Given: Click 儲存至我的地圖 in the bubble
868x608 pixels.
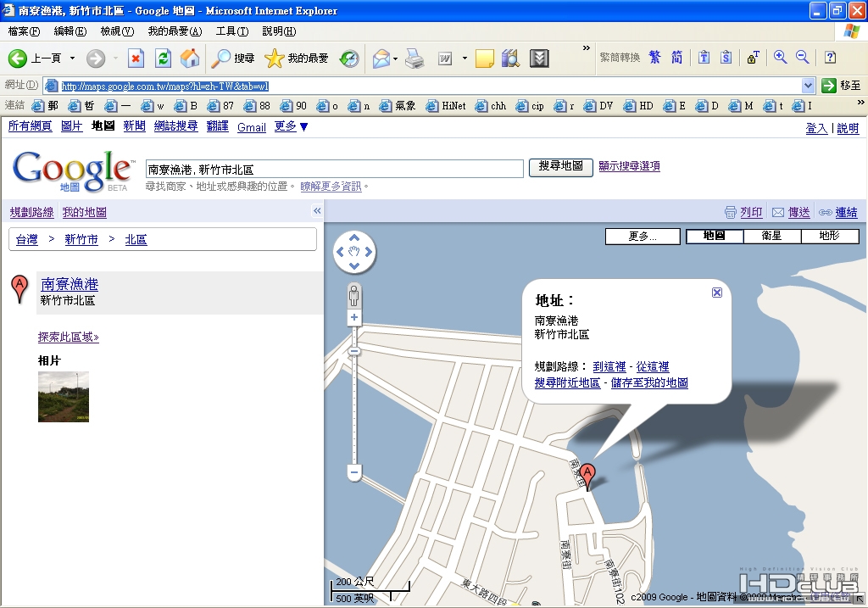Looking at the screenshot, I should click(649, 382).
